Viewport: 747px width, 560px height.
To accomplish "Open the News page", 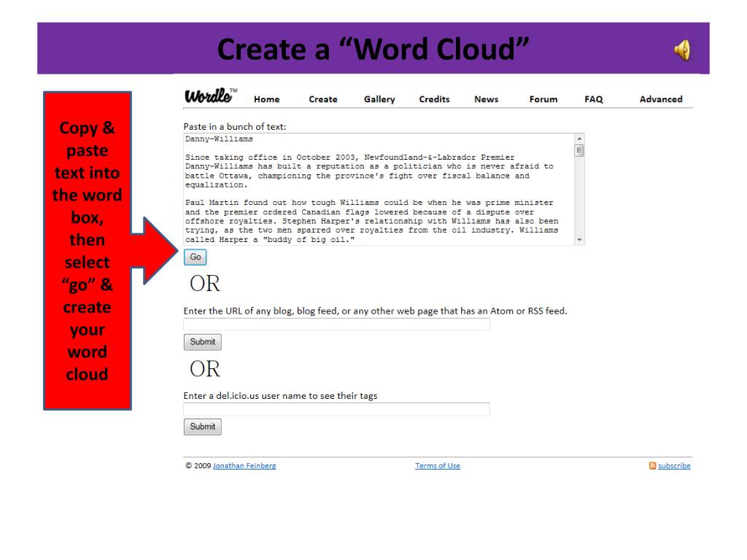I will [486, 99].
